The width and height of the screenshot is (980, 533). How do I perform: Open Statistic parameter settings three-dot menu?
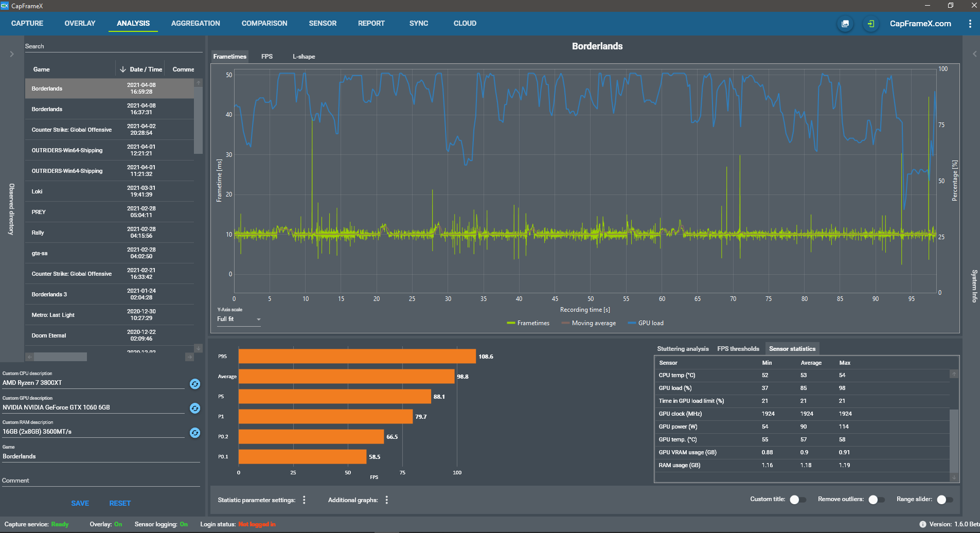pos(304,500)
